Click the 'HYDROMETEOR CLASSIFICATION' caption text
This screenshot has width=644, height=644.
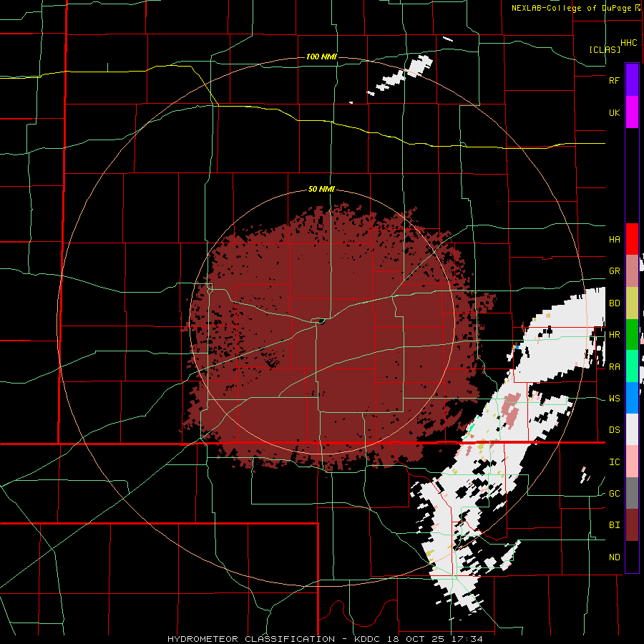(x=250, y=639)
